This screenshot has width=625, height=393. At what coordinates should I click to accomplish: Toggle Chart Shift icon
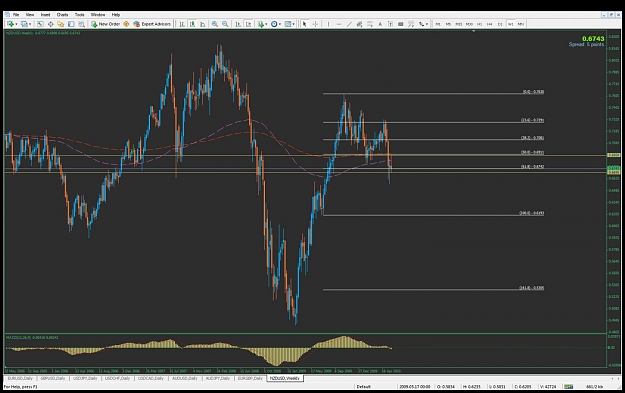[x=248, y=24]
